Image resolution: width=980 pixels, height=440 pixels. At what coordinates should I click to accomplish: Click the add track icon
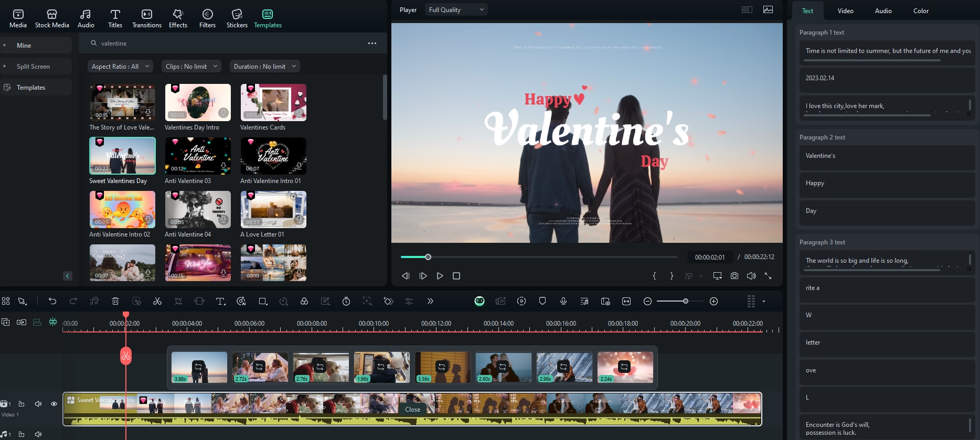(6, 322)
